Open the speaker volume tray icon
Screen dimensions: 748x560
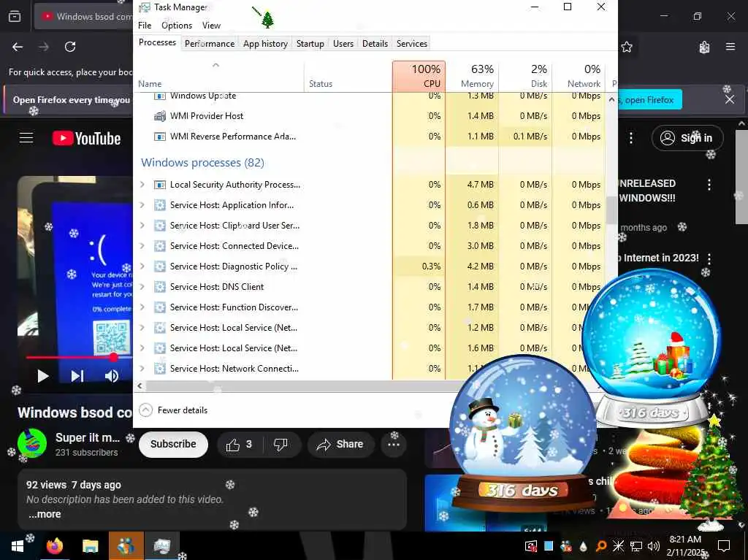[654, 546]
